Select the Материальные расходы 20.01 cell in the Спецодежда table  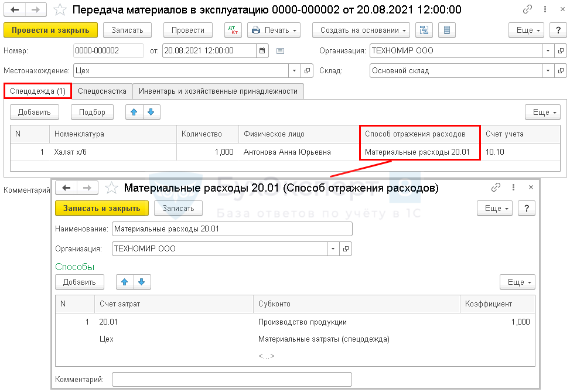pyautogui.click(x=420, y=152)
